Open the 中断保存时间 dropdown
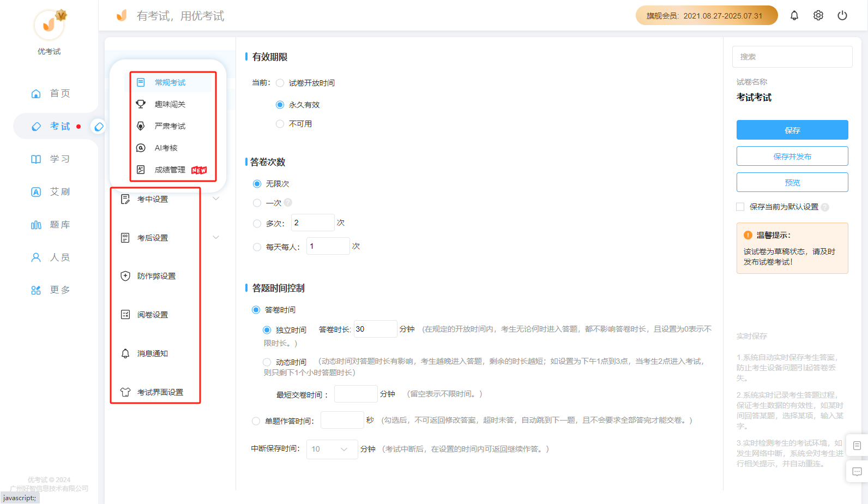The height and width of the screenshot is (504, 868). [332, 449]
